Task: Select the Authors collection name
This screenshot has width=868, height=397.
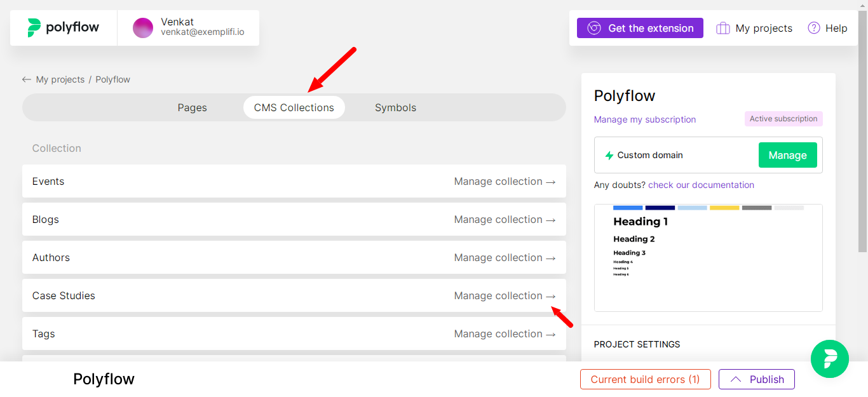Action: pos(51,257)
